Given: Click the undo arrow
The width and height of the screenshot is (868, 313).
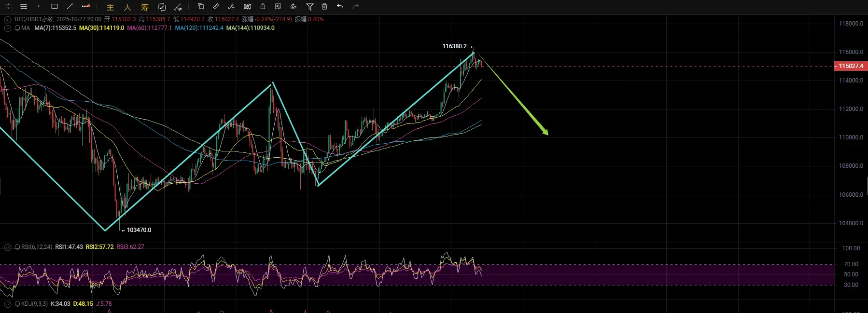Looking at the screenshot, I should (340, 6).
